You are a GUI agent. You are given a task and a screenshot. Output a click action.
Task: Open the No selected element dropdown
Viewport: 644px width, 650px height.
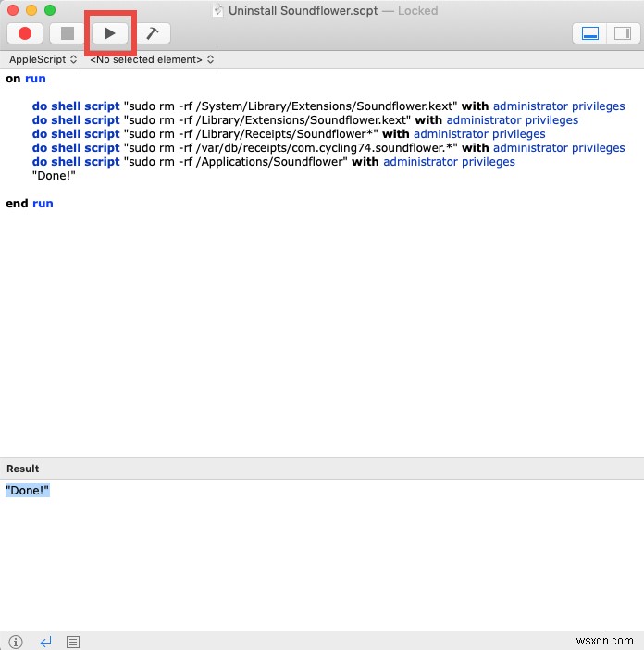tap(152, 59)
